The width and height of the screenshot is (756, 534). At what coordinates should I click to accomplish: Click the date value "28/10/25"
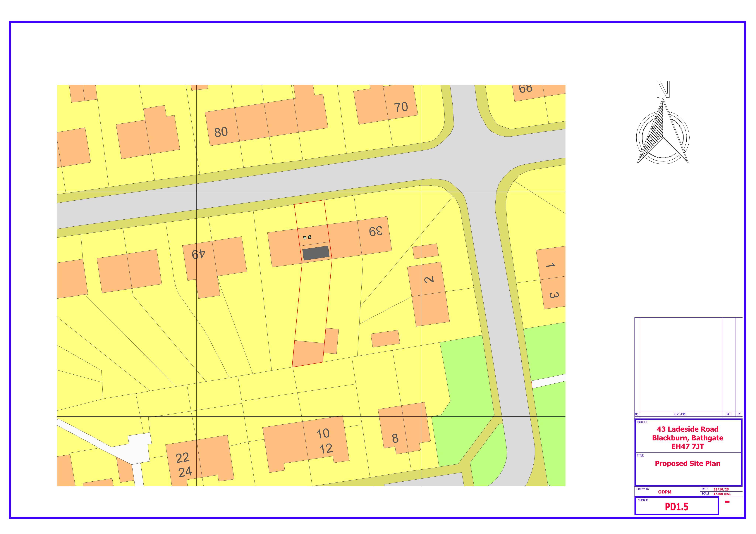[x=721, y=489]
